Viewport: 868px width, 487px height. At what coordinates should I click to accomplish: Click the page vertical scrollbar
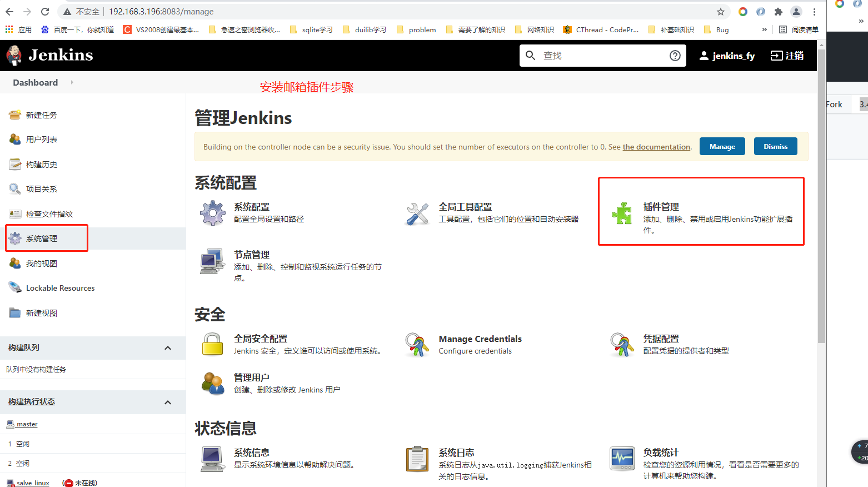coord(821,195)
